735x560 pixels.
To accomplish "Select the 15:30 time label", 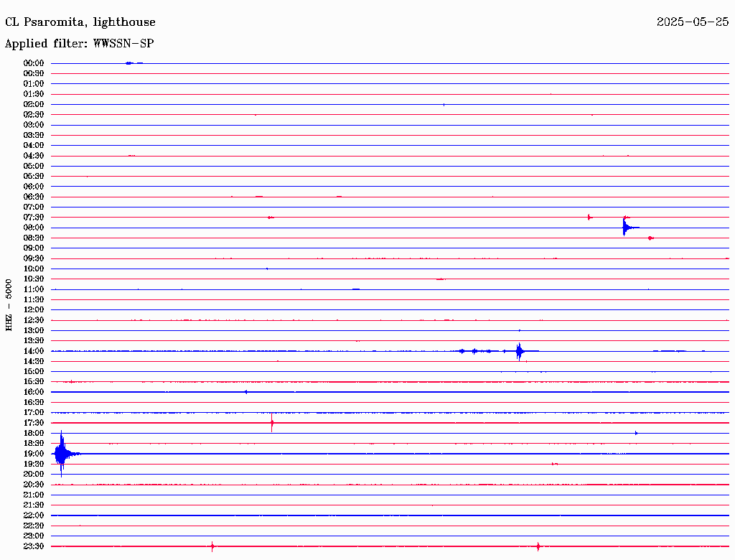I will coord(34,382).
